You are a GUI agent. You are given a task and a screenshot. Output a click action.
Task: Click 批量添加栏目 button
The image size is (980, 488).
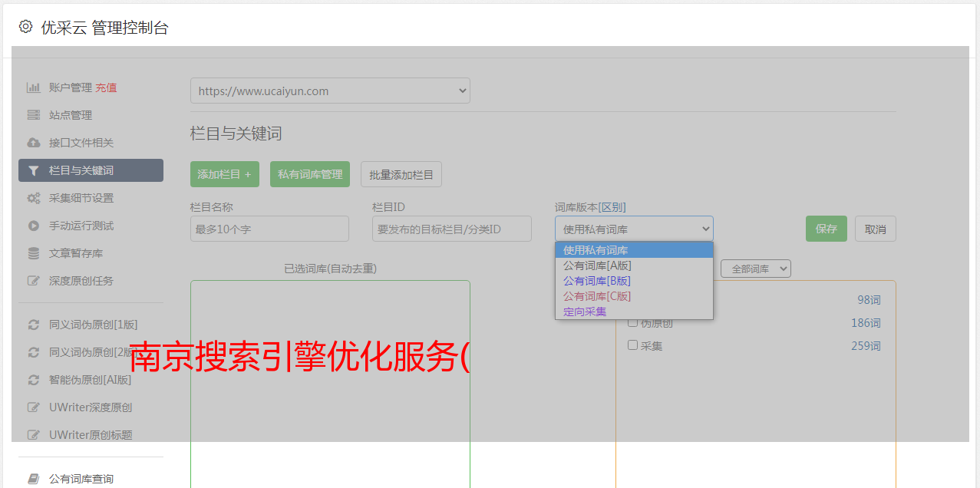(401, 174)
